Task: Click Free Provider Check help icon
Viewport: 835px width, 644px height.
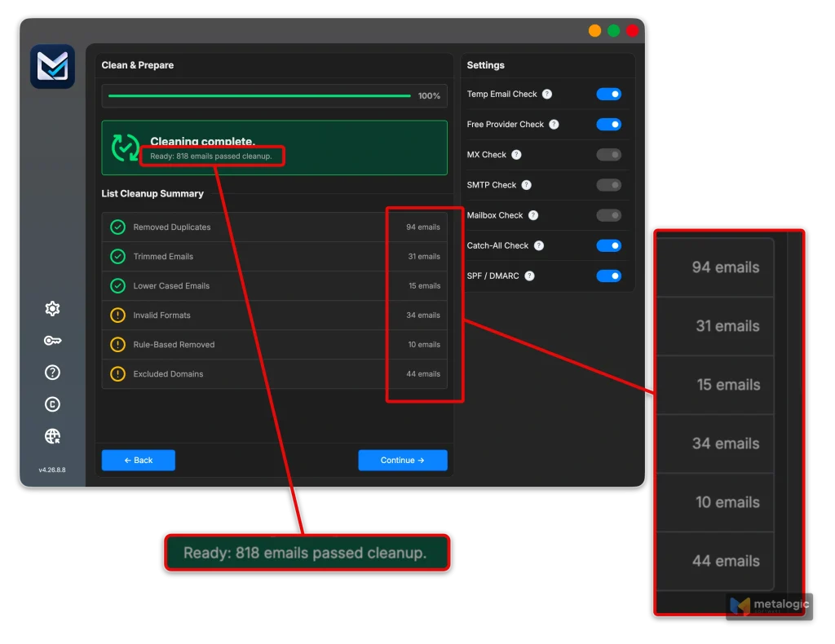Action: pyautogui.click(x=554, y=125)
